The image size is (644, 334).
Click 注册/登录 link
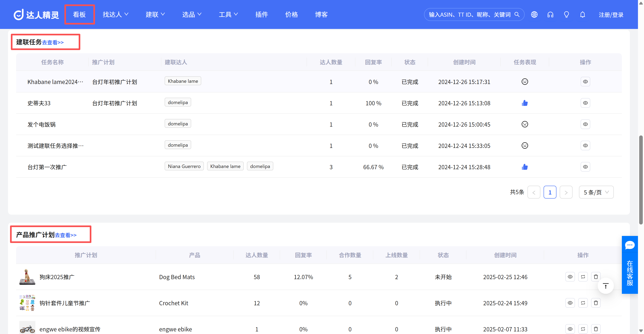coord(611,15)
